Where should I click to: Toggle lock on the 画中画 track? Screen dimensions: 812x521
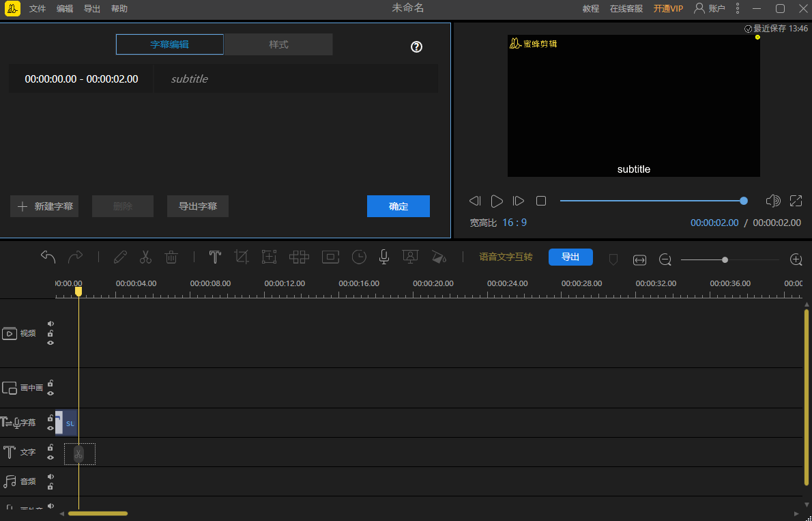(x=50, y=383)
